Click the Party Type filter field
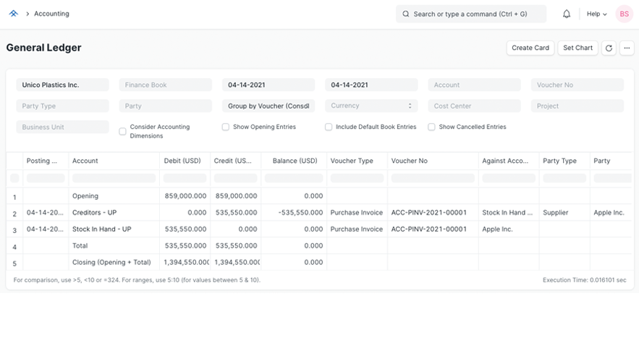Screen dimensions: 639x364 [62, 106]
